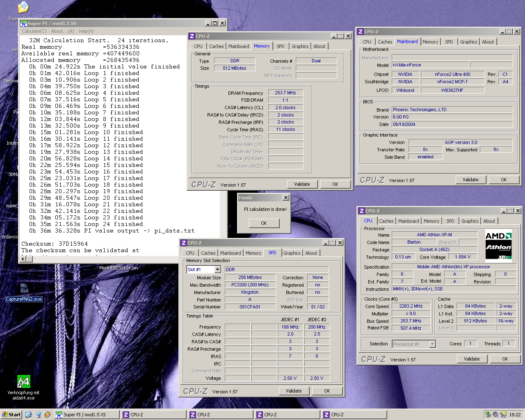This screenshot has height=420, width=525.
Task: Select the Super PI taskbar button
Action: [86, 415]
